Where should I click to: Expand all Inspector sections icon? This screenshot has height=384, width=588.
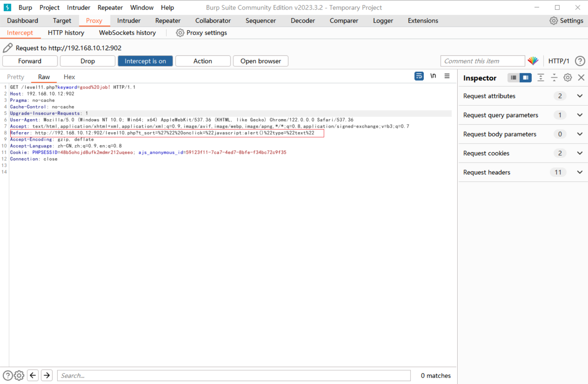[x=541, y=78]
